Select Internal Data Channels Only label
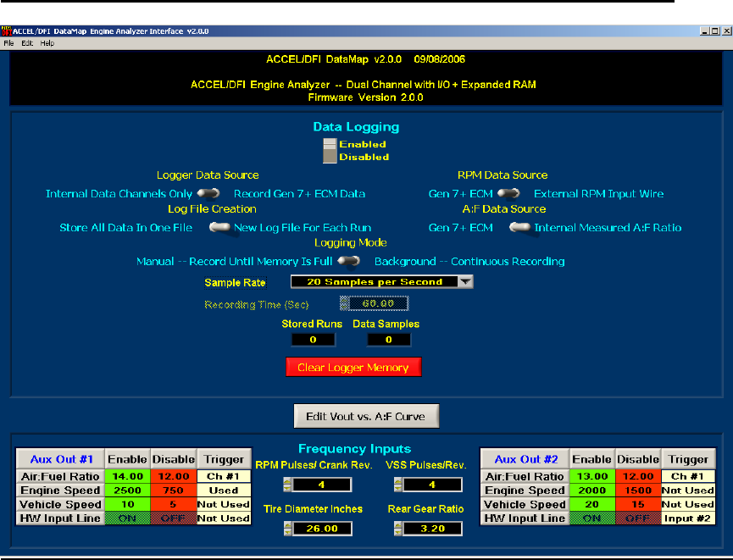 (119, 193)
